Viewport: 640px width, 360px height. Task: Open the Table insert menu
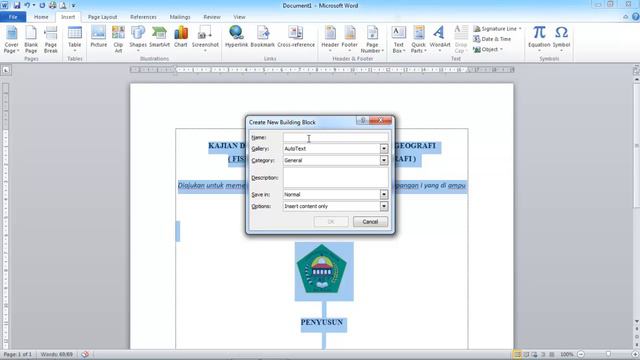point(75,39)
